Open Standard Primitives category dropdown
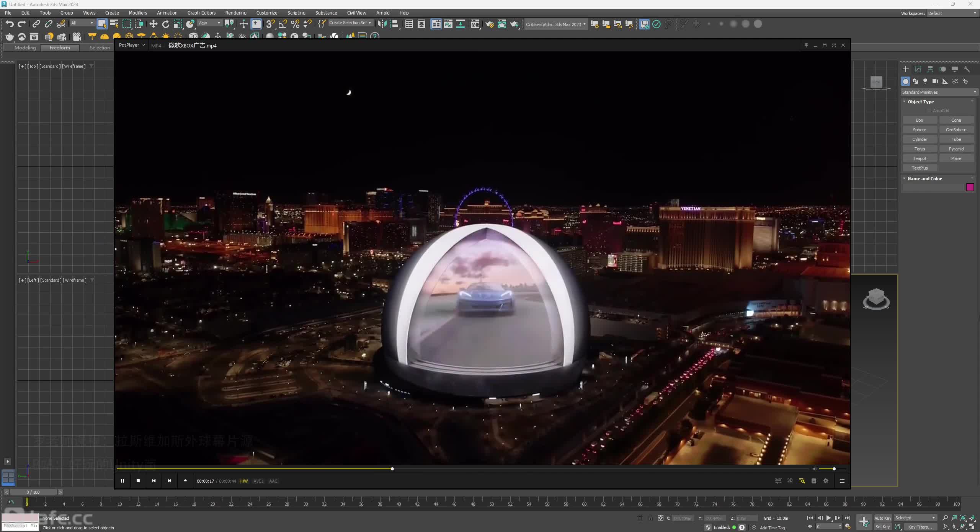This screenshot has width=980, height=532. 939,92
